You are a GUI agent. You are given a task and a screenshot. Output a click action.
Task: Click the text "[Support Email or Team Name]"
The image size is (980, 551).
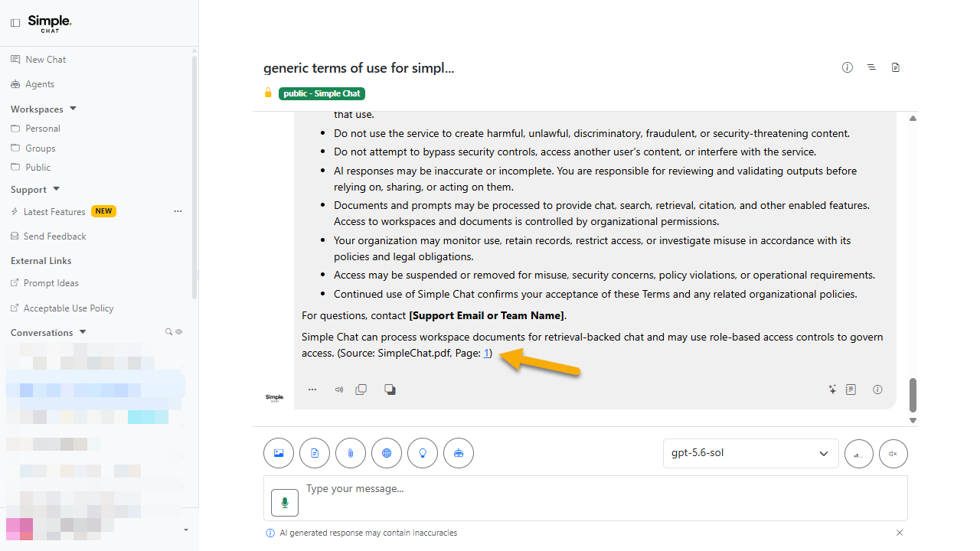(x=487, y=315)
